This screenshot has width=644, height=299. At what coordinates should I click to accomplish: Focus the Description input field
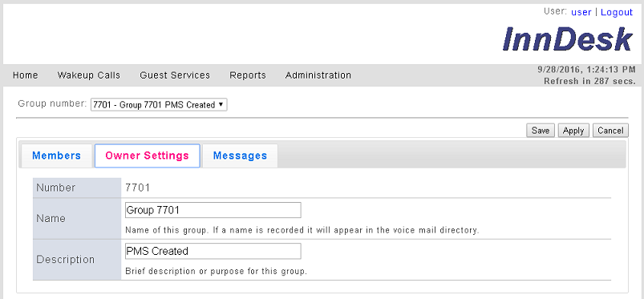pos(213,251)
